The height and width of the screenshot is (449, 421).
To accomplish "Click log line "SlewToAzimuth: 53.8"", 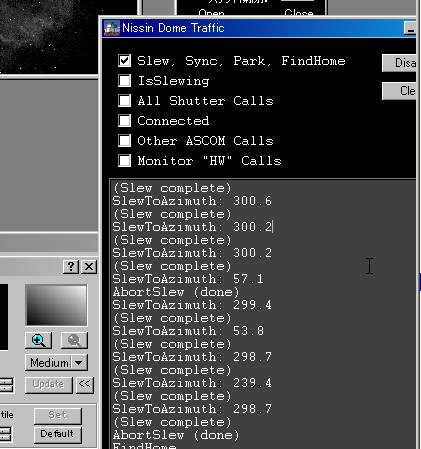I will tap(188, 331).
